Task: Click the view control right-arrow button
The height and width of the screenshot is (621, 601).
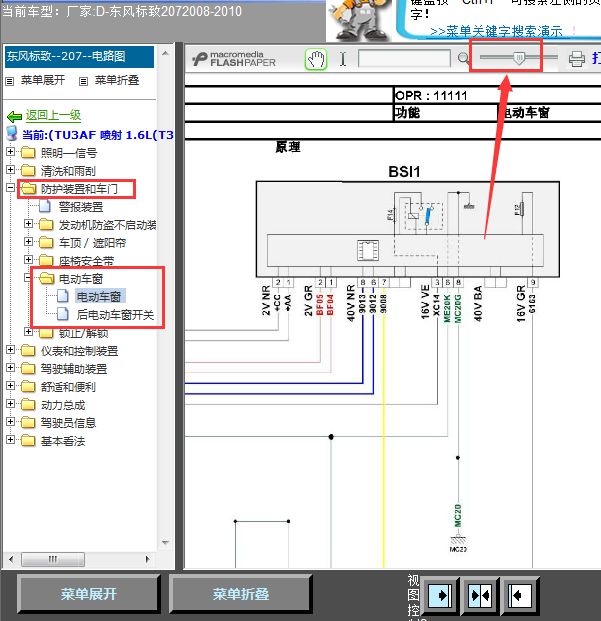Action: click(440, 595)
